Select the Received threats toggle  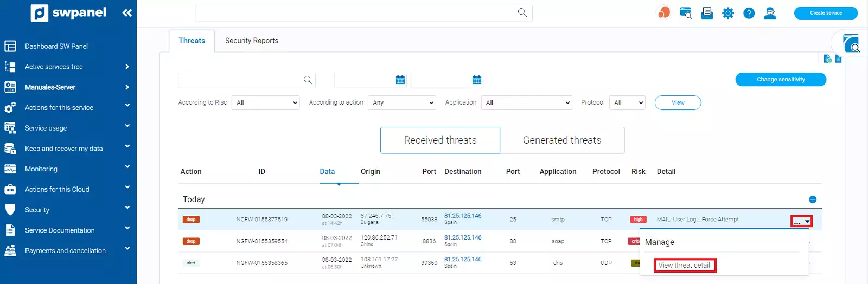click(x=440, y=140)
